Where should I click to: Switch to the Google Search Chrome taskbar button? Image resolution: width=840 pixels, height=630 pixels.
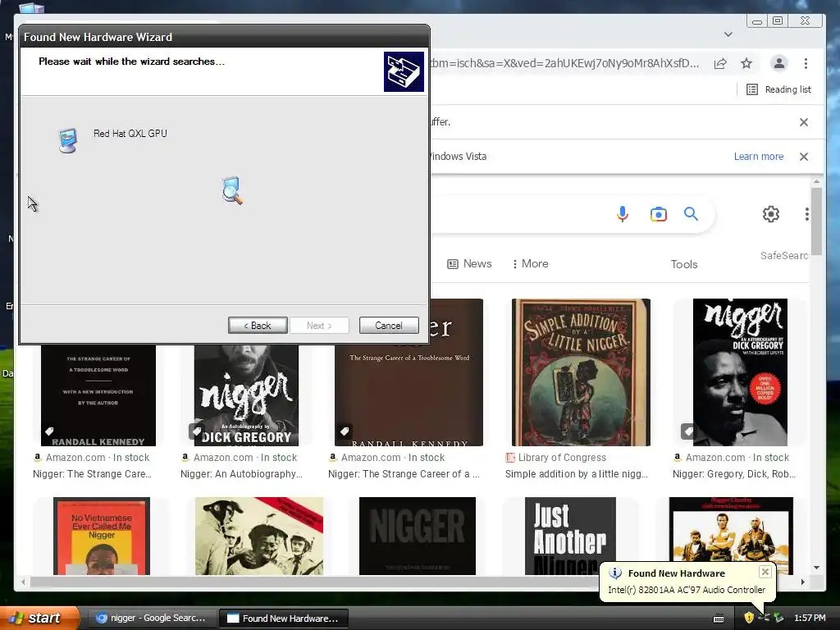(x=152, y=619)
